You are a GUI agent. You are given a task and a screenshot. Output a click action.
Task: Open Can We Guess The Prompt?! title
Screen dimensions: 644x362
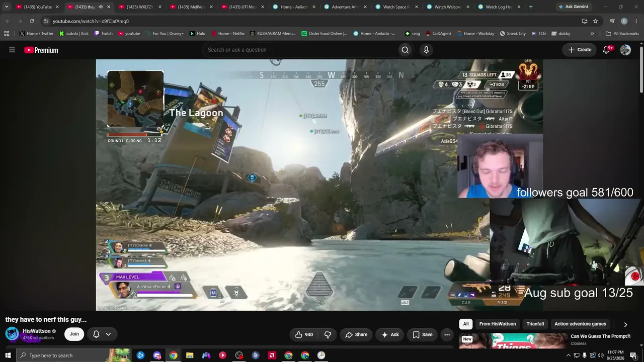click(x=600, y=336)
